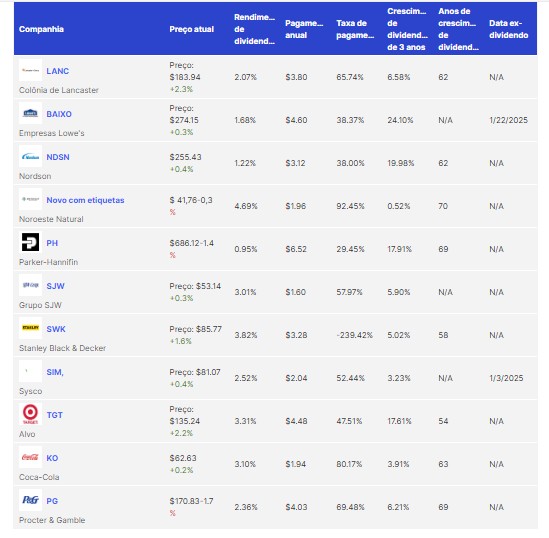Select the 1/3/2025 ex-dividend date
The height and width of the screenshot is (538, 549).
(x=506, y=378)
